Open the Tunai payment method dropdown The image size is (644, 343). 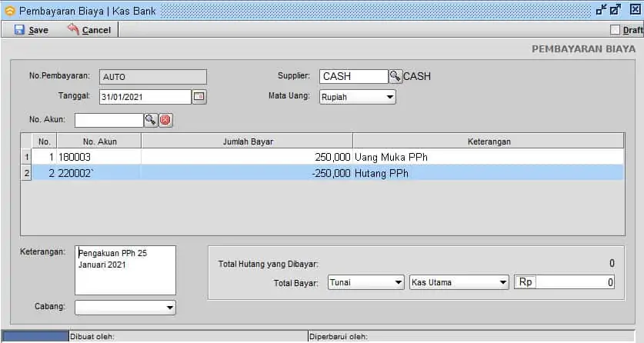[x=365, y=282]
